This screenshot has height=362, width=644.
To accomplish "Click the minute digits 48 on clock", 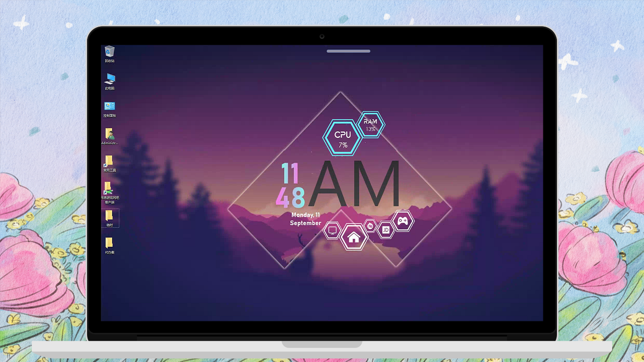I will point(290,198).
